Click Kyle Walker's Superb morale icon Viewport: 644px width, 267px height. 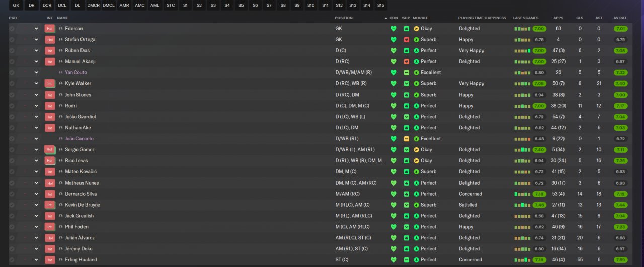(416, 84)
